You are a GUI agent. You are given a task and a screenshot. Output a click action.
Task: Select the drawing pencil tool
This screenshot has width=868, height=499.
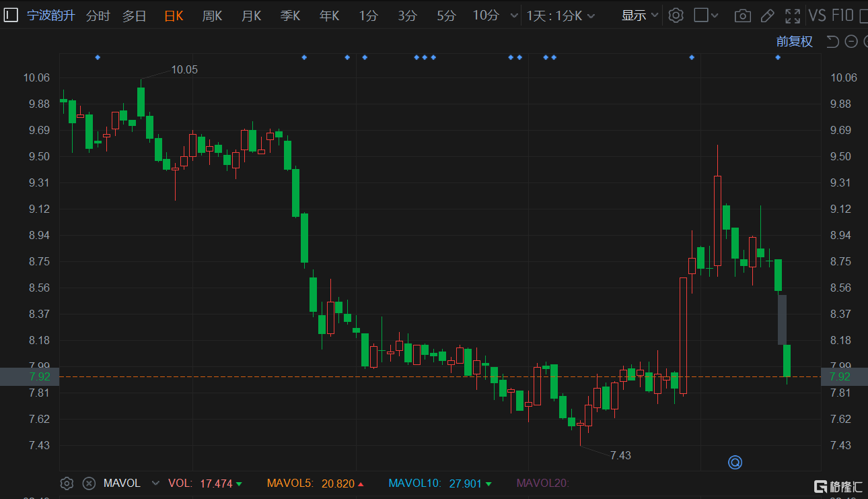[767, 15]
